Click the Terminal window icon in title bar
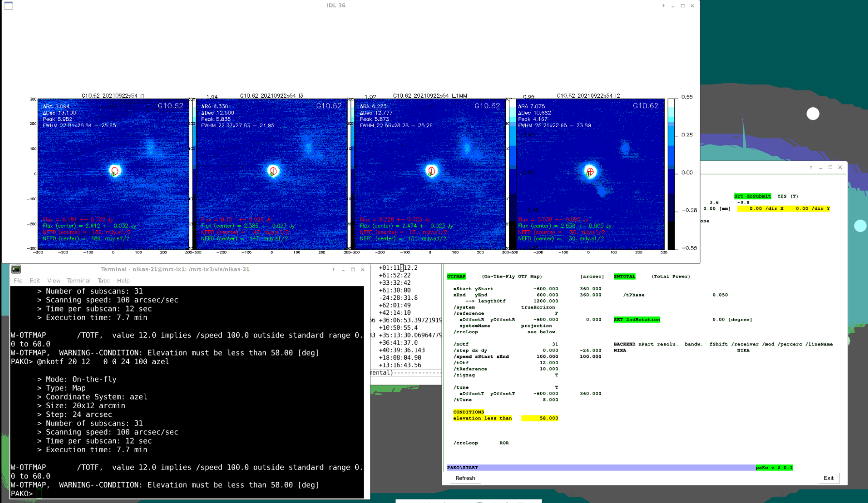868x503 pixels. 16,269
